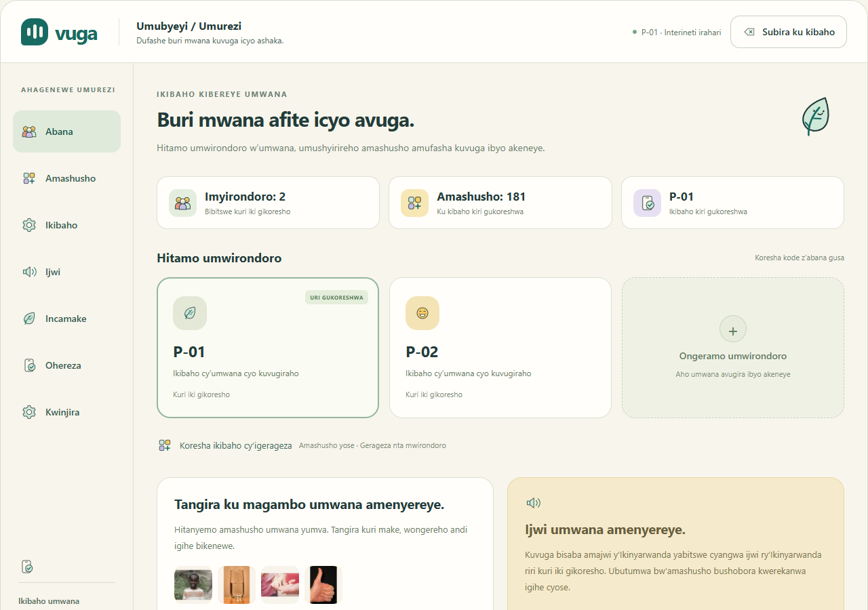Screen dimensions: 868x610
Task: Select Ijwi sidebar item
Action: (x=66, y=272)
